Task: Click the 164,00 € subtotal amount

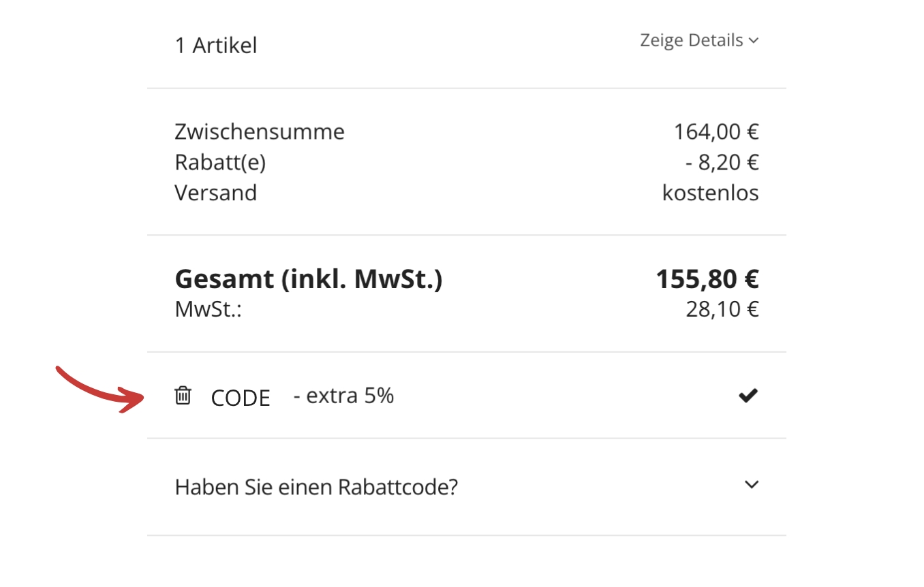Action: coord(715,131)
